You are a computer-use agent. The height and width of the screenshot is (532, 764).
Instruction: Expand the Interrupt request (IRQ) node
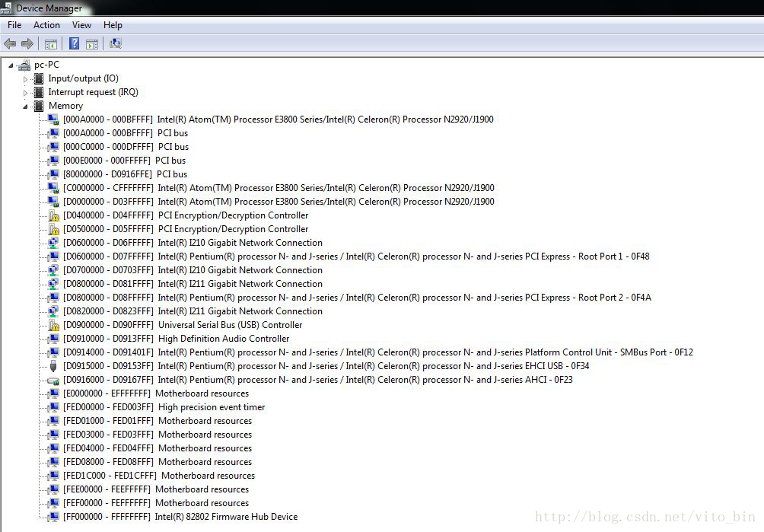coord(25,93)
